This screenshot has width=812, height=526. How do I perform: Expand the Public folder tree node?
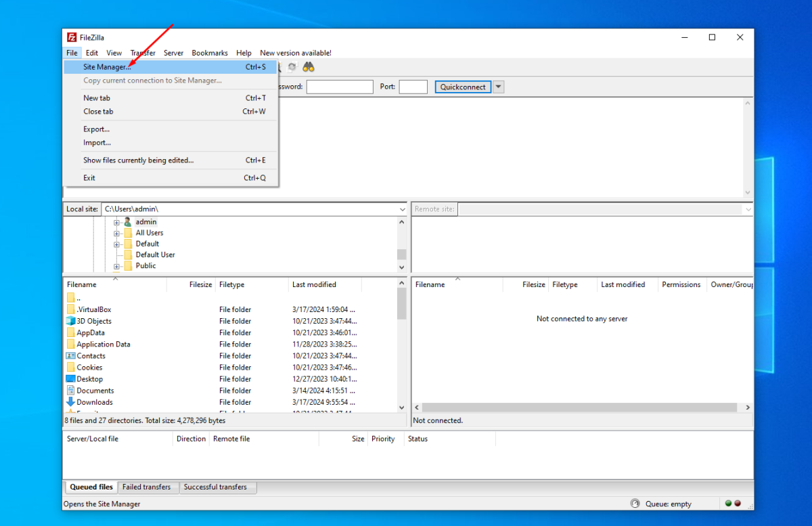pos(116,266)
